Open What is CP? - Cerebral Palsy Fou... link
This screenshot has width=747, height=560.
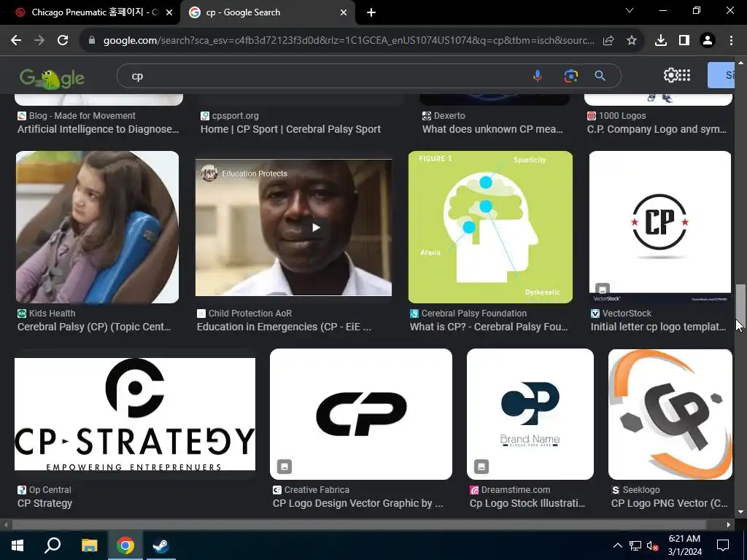[489, 327]
